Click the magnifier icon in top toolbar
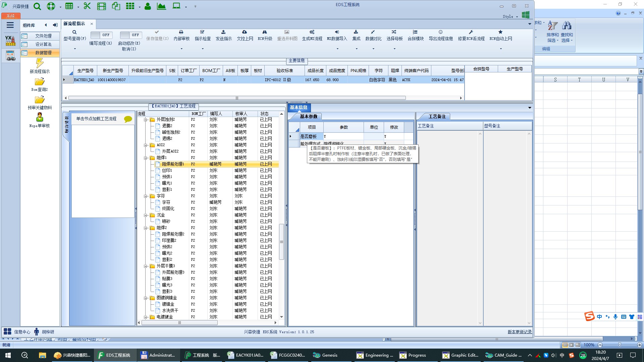 (x=37, y=6)
